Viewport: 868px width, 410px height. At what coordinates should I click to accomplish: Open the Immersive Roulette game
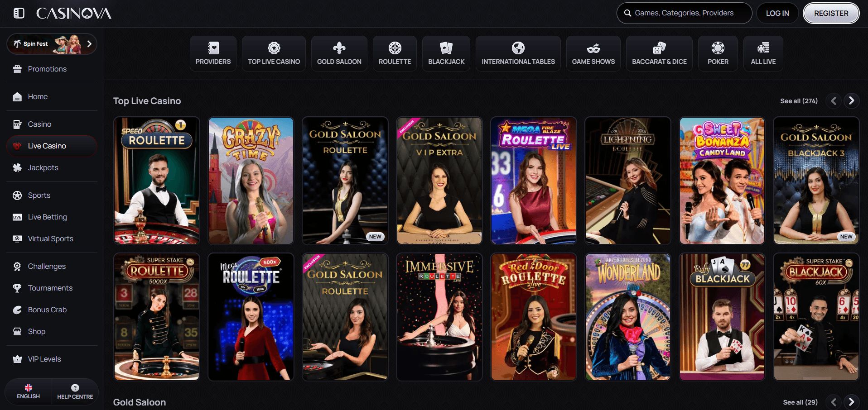439,317
